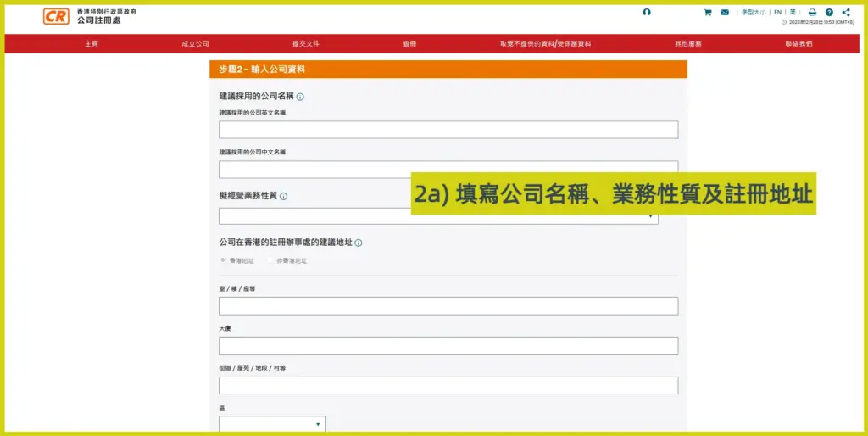Click the envelope message icon
The image size is (868, 436).
click(x=725, y=13)
